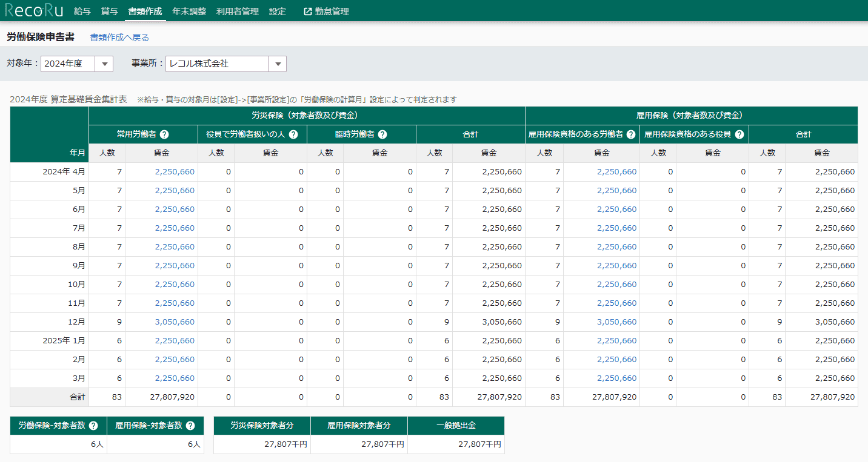Screen dimensions: 868x462
Task: Open 2024年 4月 常用労働者 wage amount link
Action: click(175, 172)
